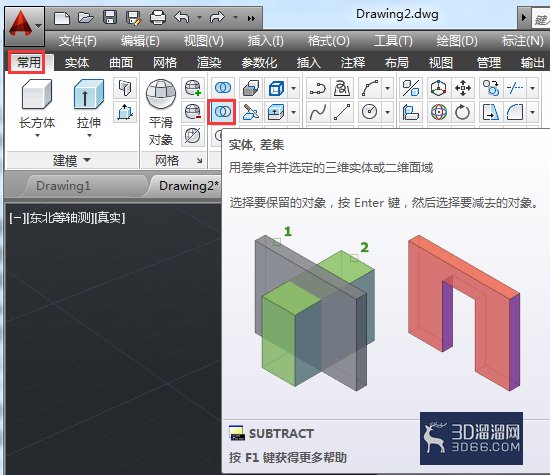This screenshot has height=475, width=550.
Task: Click the refine mesh icon
Action: point(193,136)
